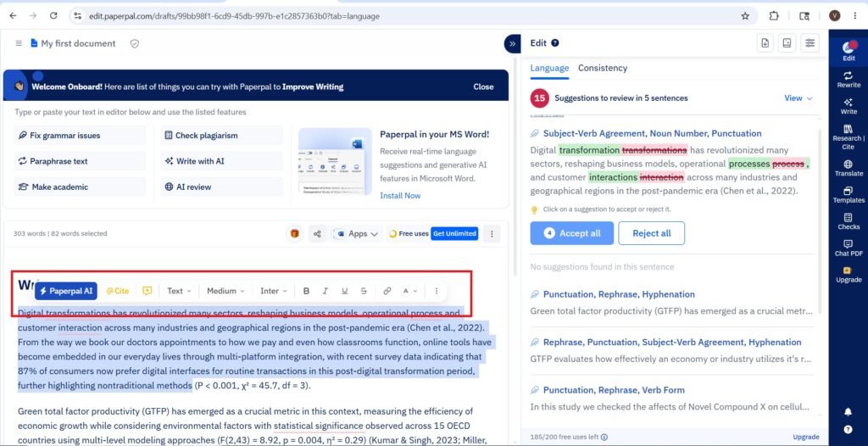Open the Text style dropdown
868x446 pixels.
(179, 291)
